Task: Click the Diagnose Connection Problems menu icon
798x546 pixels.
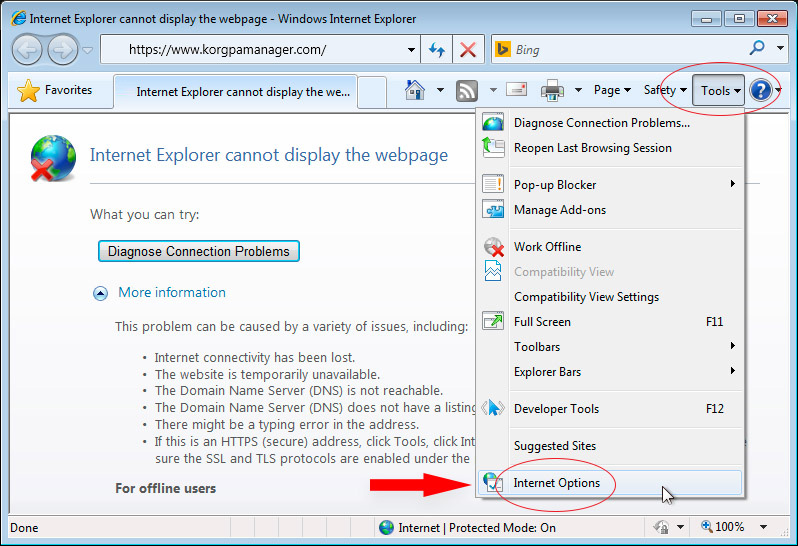Action: [x=493, y=123]
